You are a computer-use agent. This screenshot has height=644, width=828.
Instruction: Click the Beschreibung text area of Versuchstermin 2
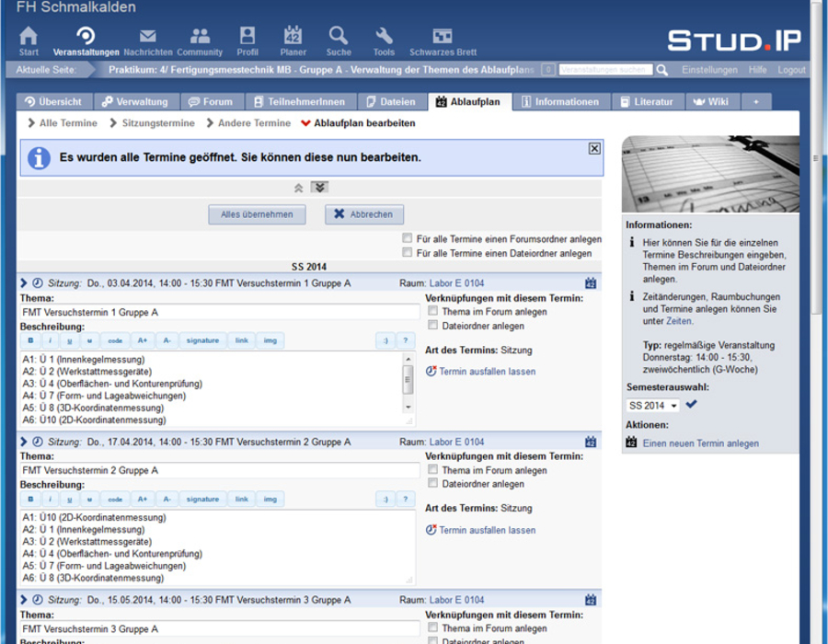217,547
